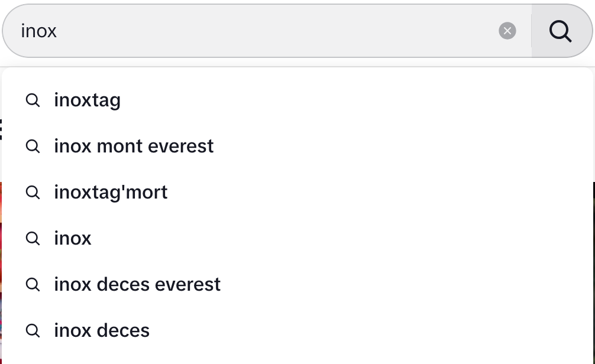The width and height of the screenshot is (595, 364).
Task: Click the magnifier icon beside the plain 'inox' suggestion
Action: click(33, 239)
